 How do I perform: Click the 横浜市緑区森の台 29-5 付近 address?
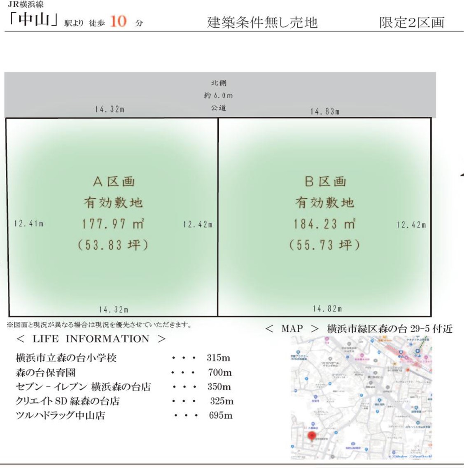(x=390, y=329)
